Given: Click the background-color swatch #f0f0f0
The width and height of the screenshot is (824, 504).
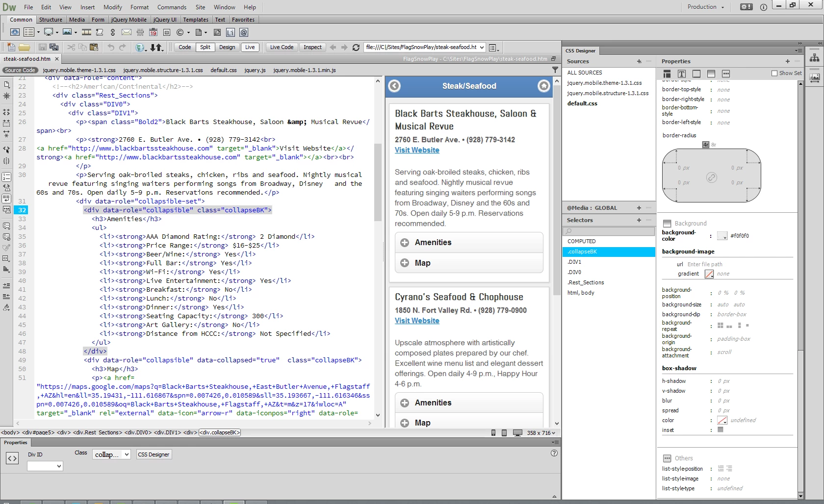Looking at the screenshot, I should pyautogui.click(x=722, y=236).
